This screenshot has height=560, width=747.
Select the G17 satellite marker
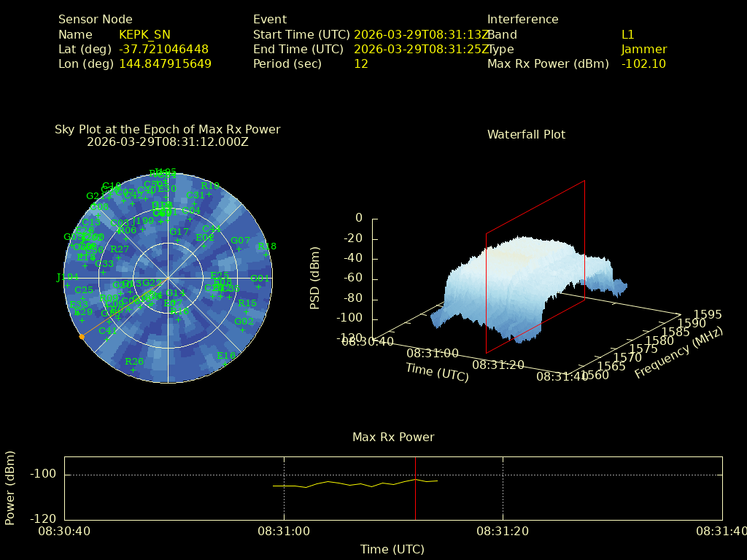[178, 240]
